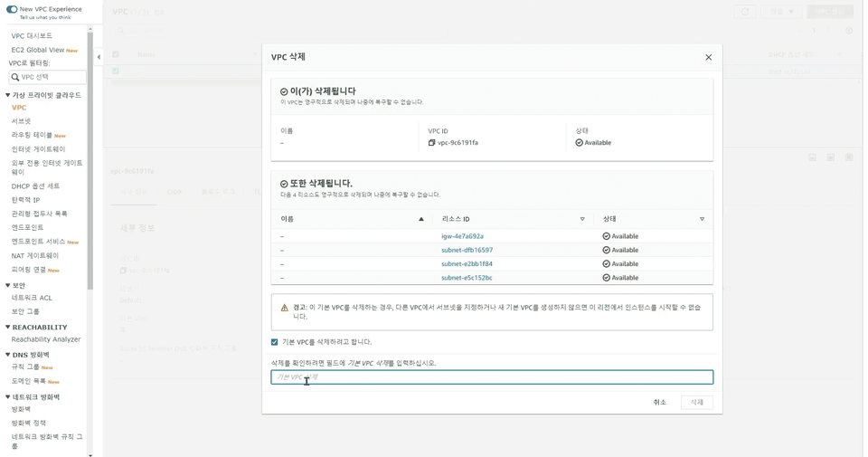This screenshot has width=868, height=457.
Task: Open 탄력적 IP in sidebar
Action: click(25, 200)
